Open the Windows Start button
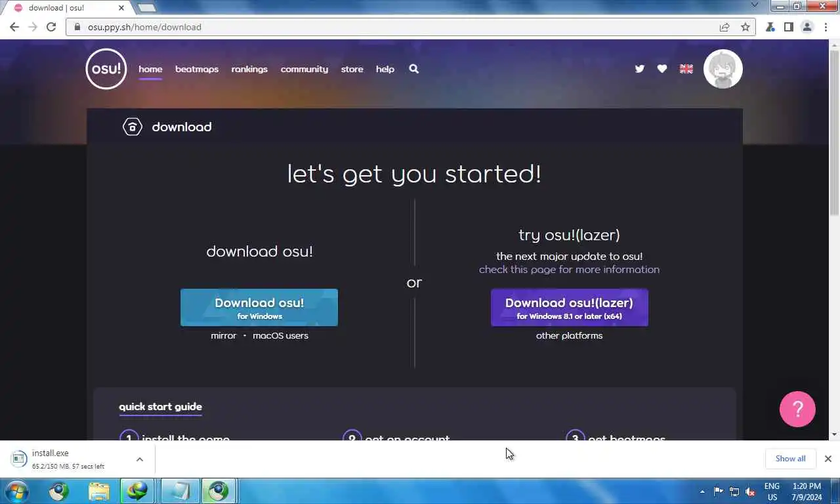Screen dimensions: 840x504 16,491
